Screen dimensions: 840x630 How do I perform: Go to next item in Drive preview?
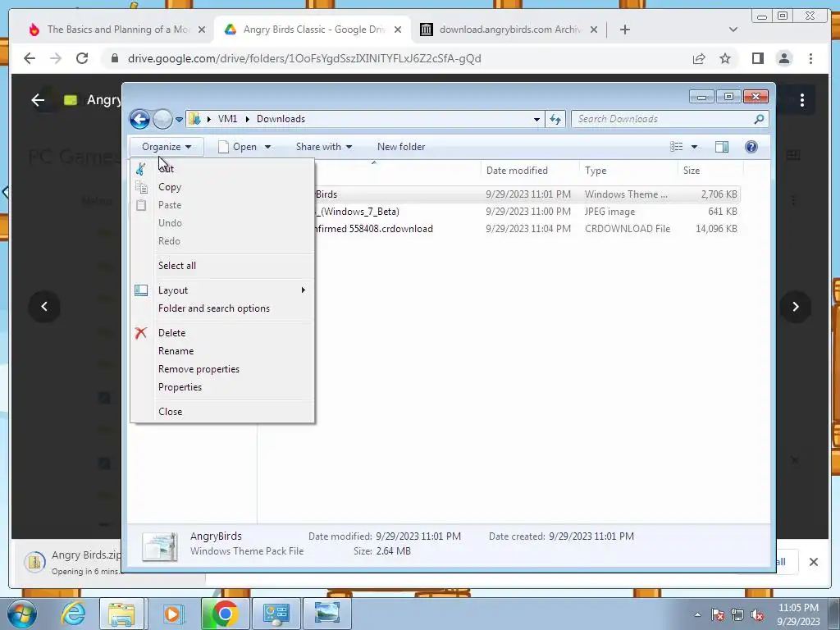tap(796, 307)
